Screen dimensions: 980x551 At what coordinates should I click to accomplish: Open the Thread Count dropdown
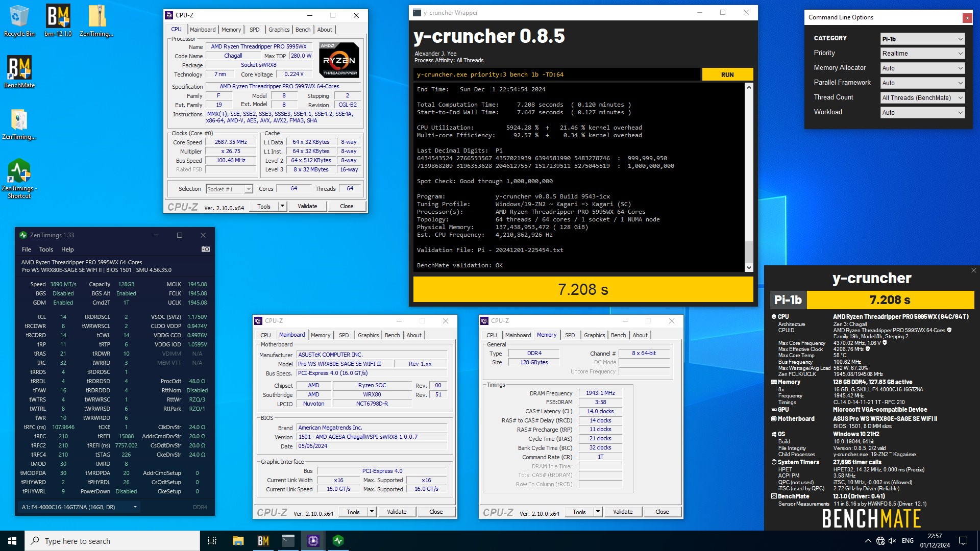pyautogui.click(x=922, y=98)
